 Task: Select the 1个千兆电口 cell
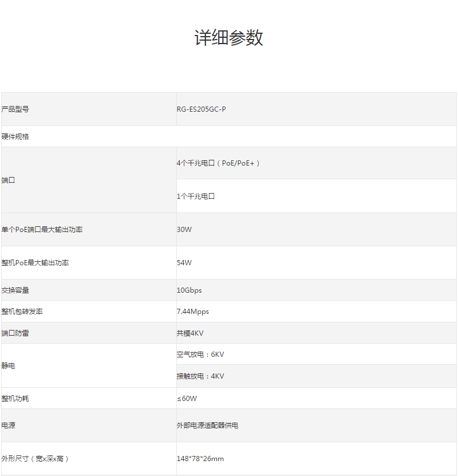pos(317,196)
